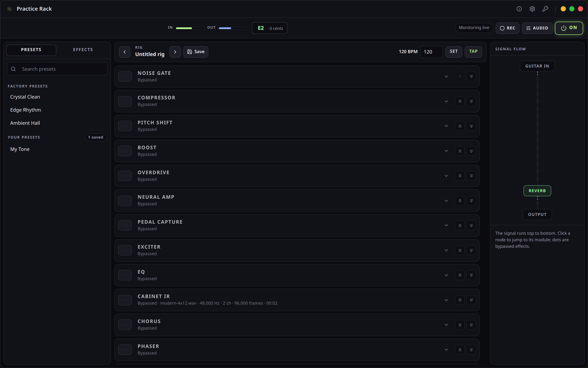The height and width of the screenshot is (368, 588).
Task: Load the My Tone preset
Action: (57, 149)
